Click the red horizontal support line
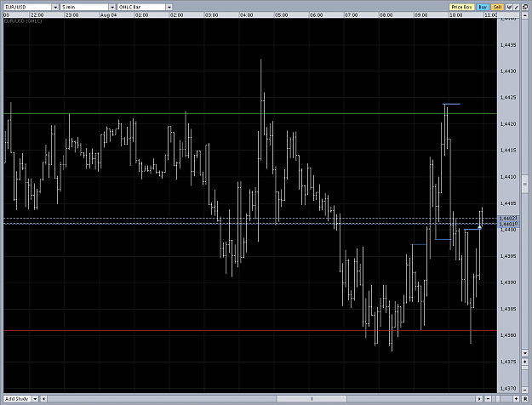Image resolution: width=532 pixels, height=405 pixels. click(250, 330)
